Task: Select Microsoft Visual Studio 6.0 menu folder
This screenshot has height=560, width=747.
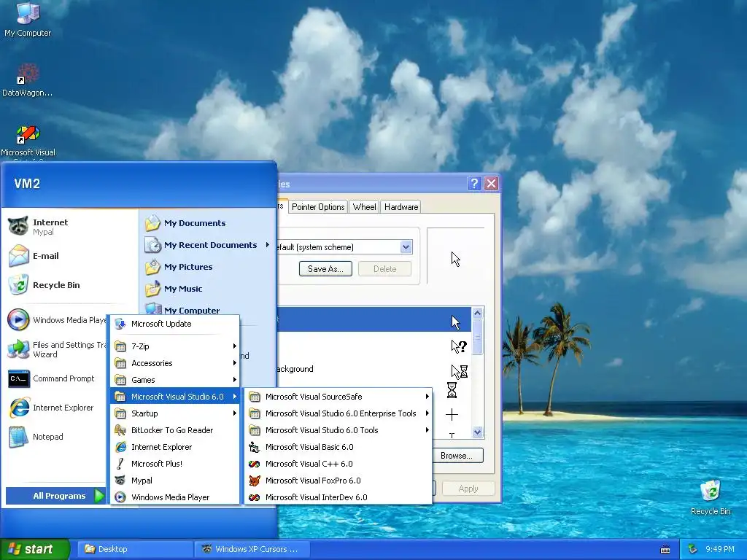Action: (175, 397)
